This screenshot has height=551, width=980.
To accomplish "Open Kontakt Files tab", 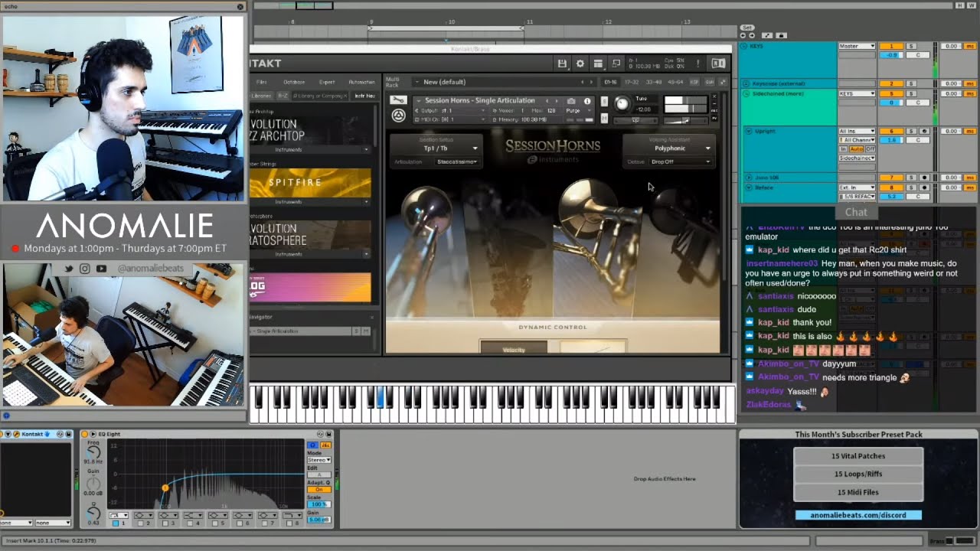I will click(x=262, y=82).
